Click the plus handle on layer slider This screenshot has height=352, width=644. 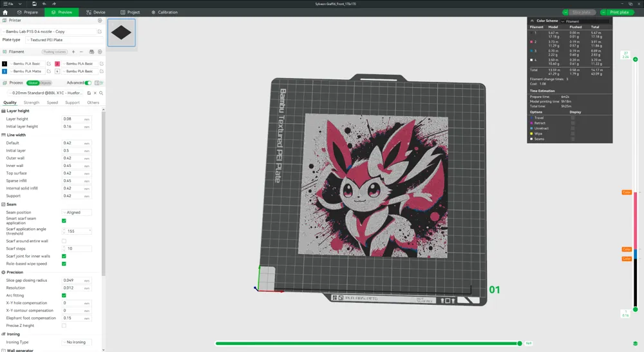636,59
